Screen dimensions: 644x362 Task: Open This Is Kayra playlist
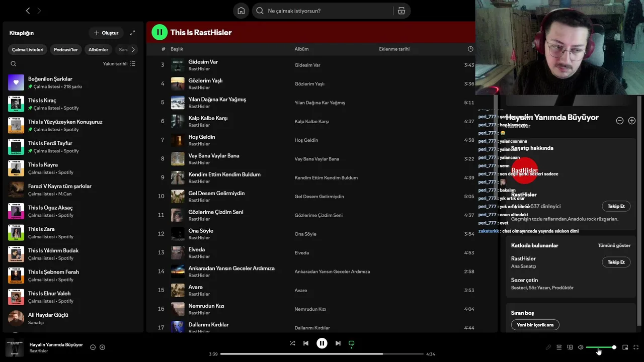coord(73,168)
